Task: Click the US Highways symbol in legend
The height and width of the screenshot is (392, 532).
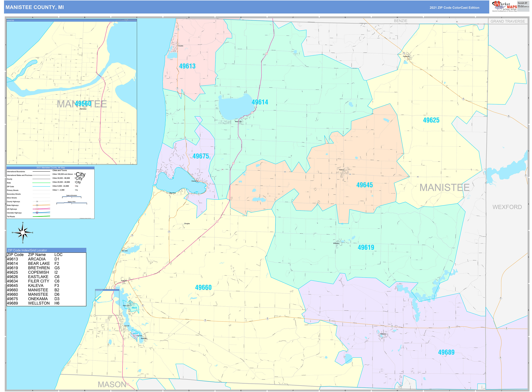Action: coord(37,209)
